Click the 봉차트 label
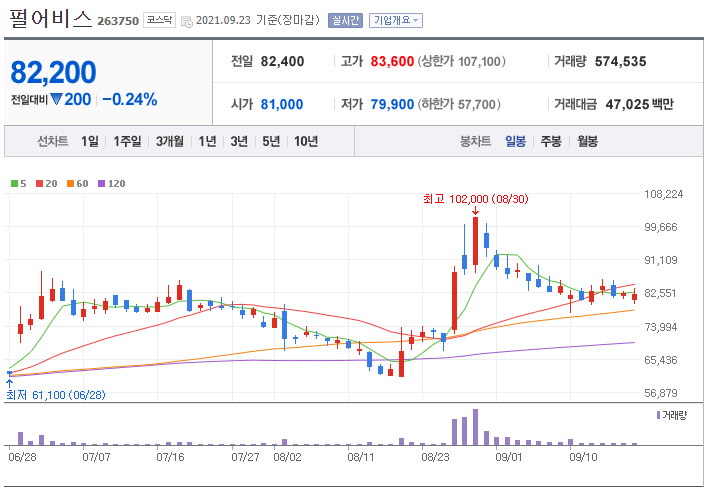Screen dimensions: 704x487 click(475, 142)
